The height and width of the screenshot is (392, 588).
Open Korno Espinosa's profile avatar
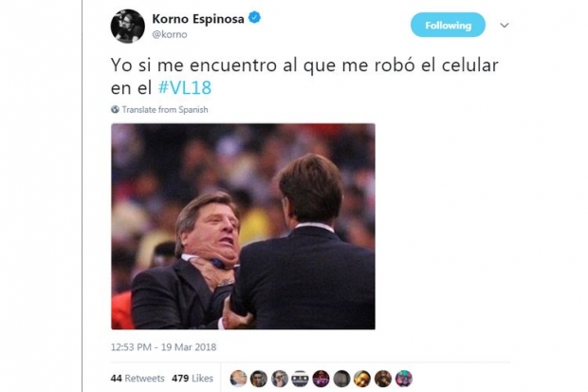tap(127, 26)
